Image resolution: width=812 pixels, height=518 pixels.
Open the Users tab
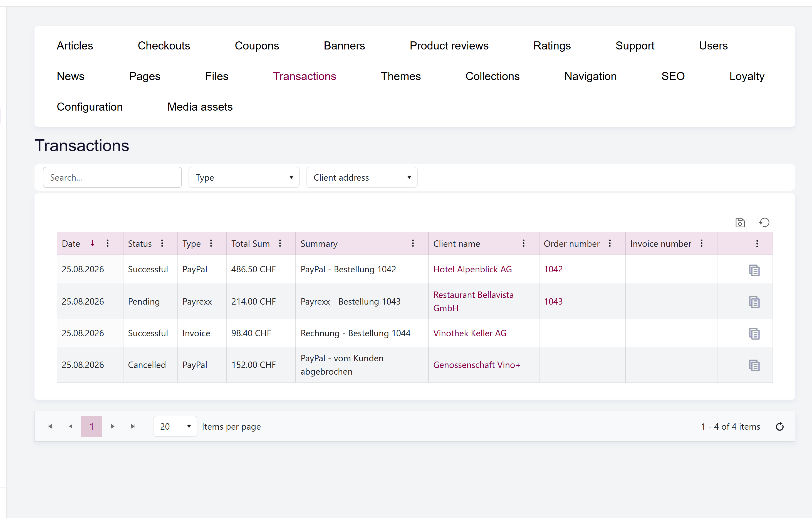[714, 46]
